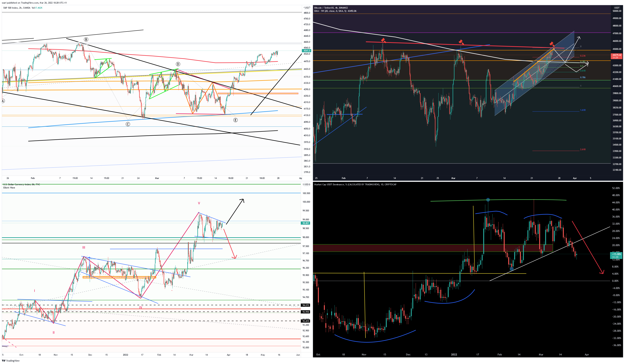
Task: Click the 0.00% label on dominance axis
Action: [x=615, y=281]
